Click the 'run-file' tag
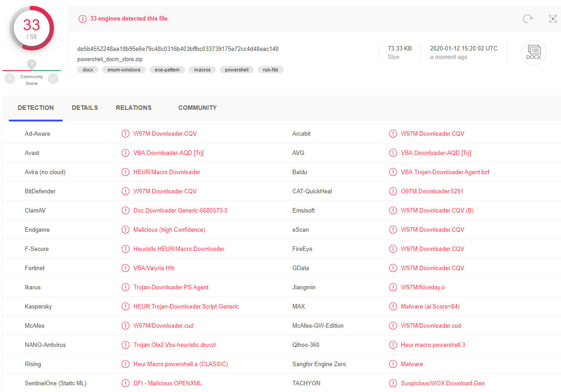 [271, 70]
